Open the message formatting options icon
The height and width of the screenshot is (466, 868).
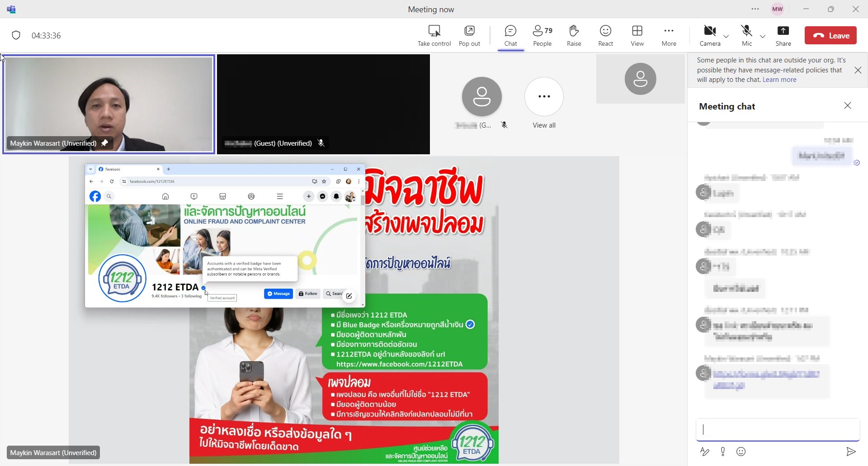point(704,452)
